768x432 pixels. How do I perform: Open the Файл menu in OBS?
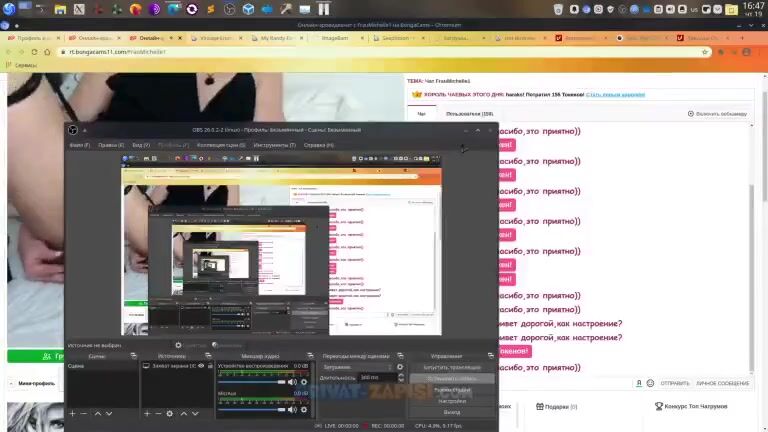pos(79,145)
